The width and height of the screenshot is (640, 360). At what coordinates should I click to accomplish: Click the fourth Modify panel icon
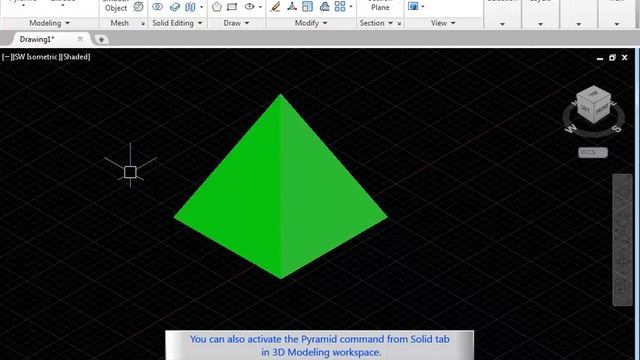pyautogui.click(x=324, y=7)
